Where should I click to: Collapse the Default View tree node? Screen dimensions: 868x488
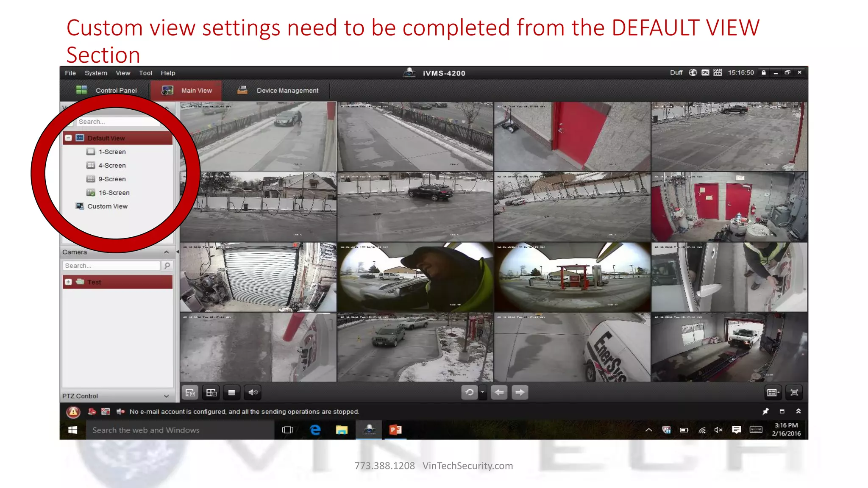(68, 138)
